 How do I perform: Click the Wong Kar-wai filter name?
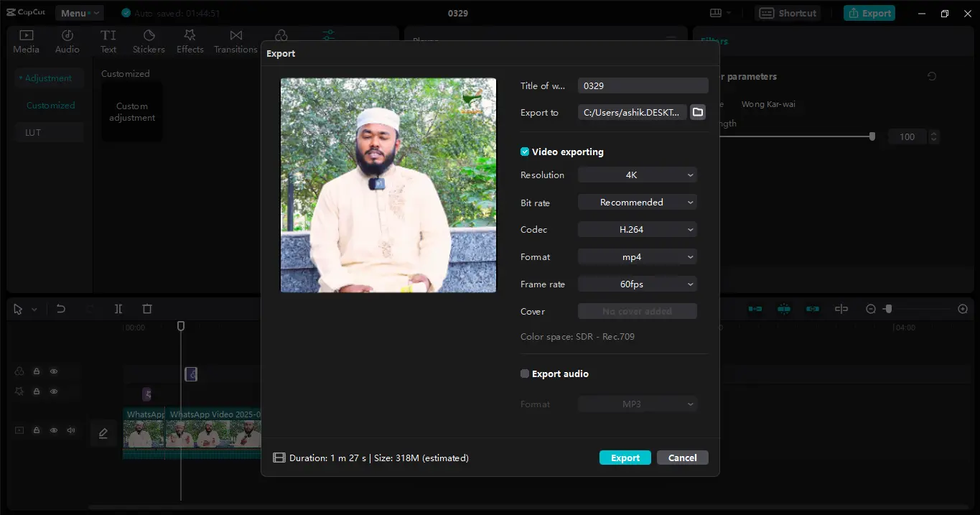coord(768,104)
